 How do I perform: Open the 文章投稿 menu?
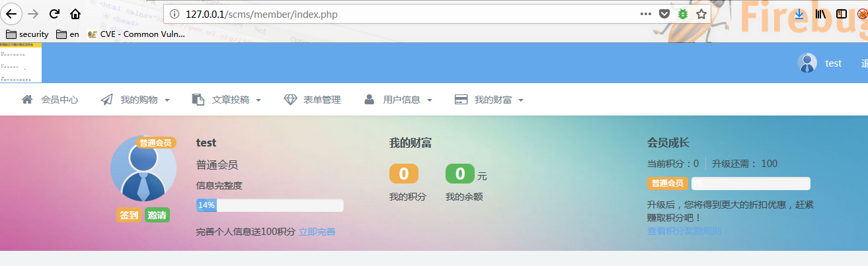[x=231, y=100]
